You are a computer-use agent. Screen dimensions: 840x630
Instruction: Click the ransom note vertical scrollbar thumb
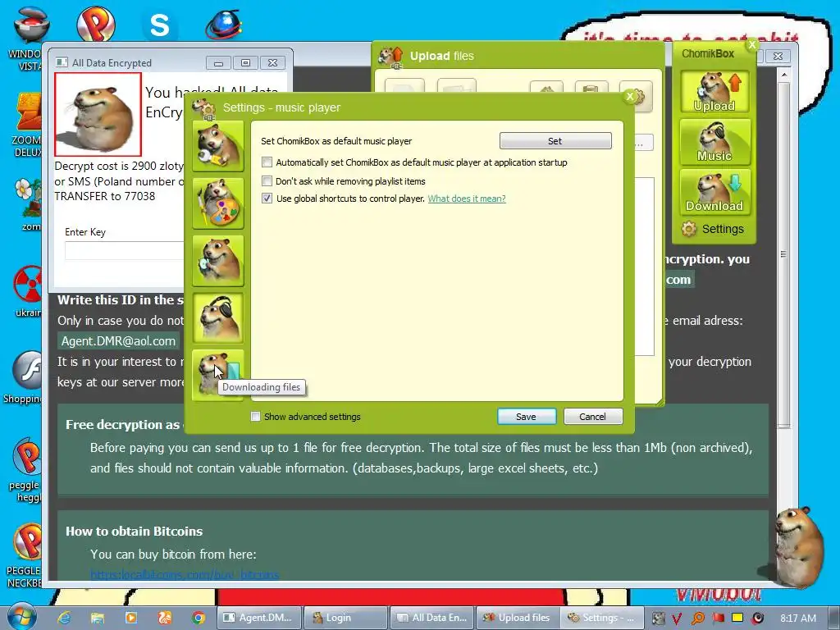pos(783,254)
